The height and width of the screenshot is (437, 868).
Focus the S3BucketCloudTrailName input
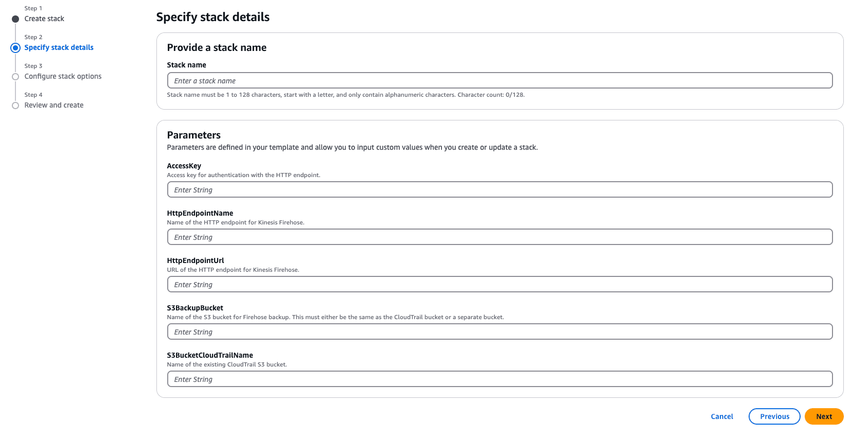(500, 379)
